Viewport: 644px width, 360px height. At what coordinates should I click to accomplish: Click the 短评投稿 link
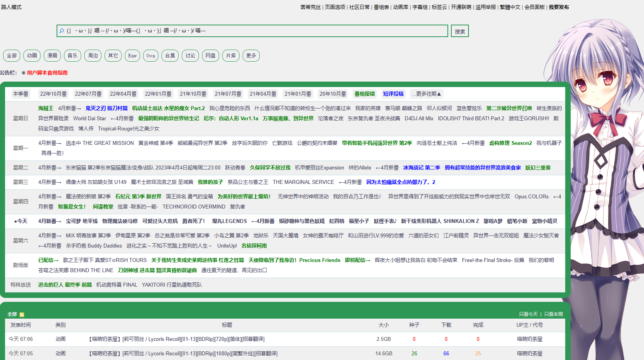click(x=393, y=94)
